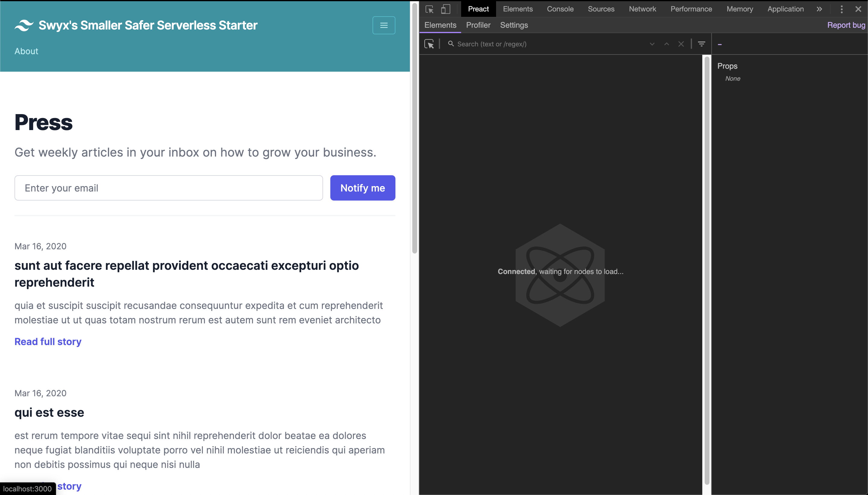
Task: Open the Preact component picker icon
Action: (429, 44)
